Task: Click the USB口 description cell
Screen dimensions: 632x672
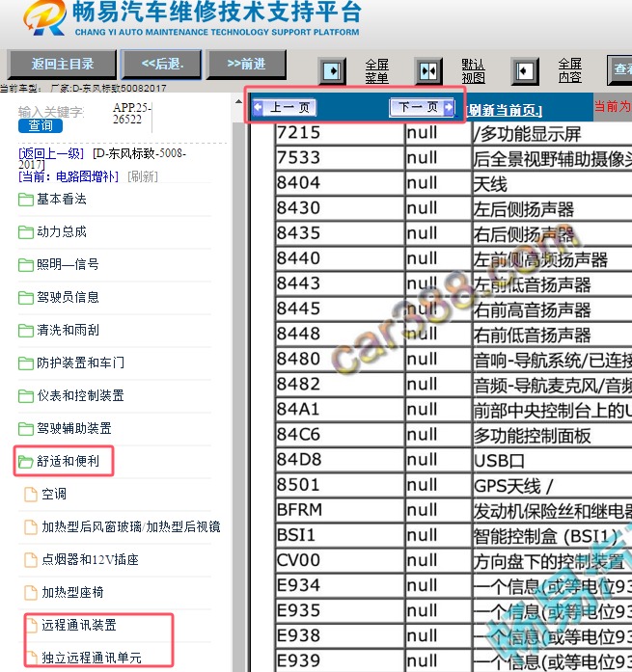Action: 552,460
